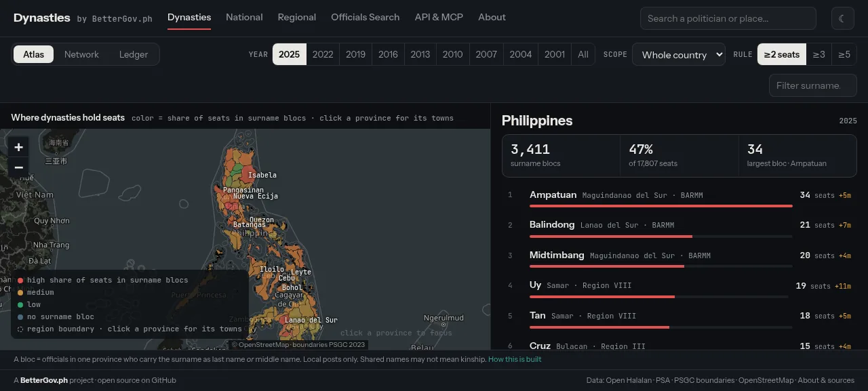Select year 2013
868x391 pixels.
click(420, 54)
